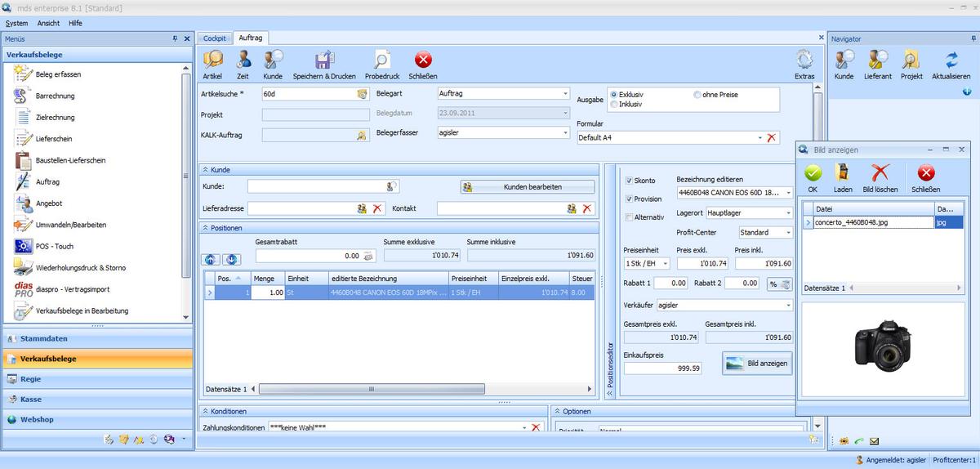Toggle the Skonto checkbox
This screenshot has height=469, width=980.
(x=629, y=181)
